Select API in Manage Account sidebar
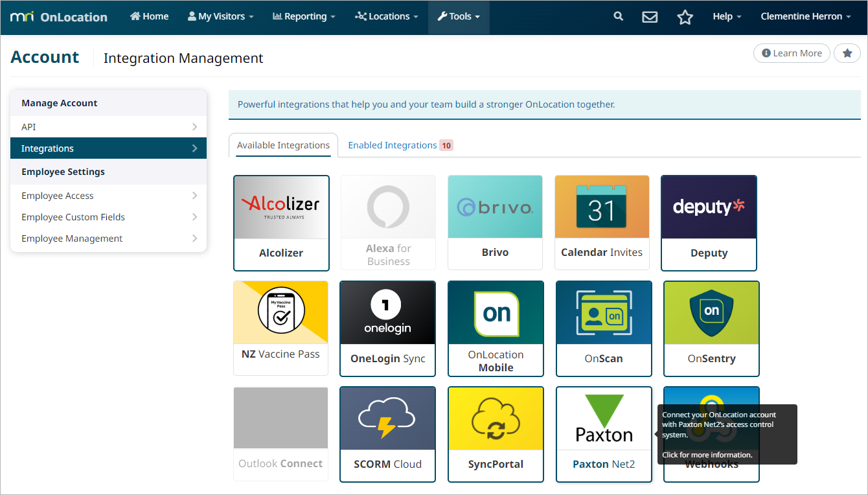 pos(108,127)
